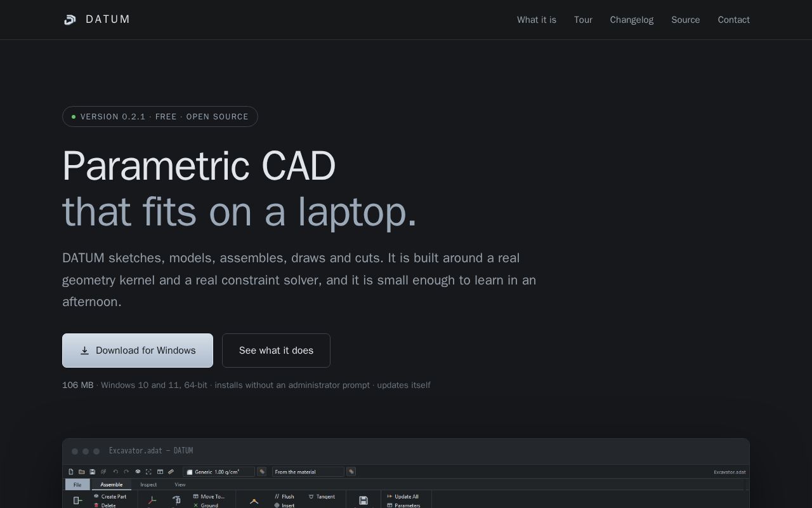Open the Source link in navigation
The image size is (812, 508).
pos(686,20)
